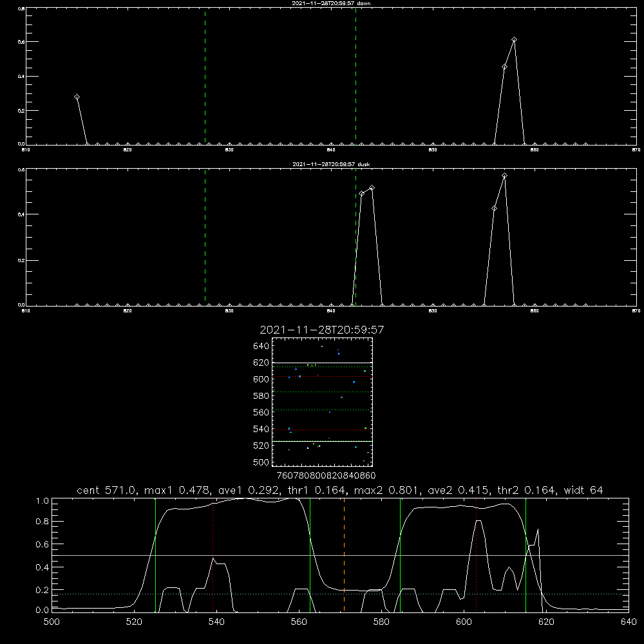Click the green dashed line near 828 in dawn plot
Image resolution: width=644 pixels, height=644 pixels.
click(205, 76)
